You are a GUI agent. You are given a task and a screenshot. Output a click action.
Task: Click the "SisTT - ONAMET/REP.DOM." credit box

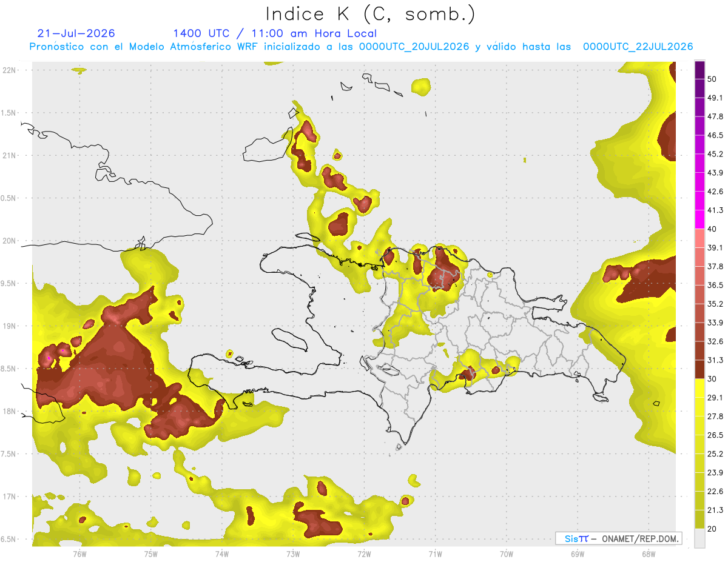pyautogui.click(x=619, y=538)
